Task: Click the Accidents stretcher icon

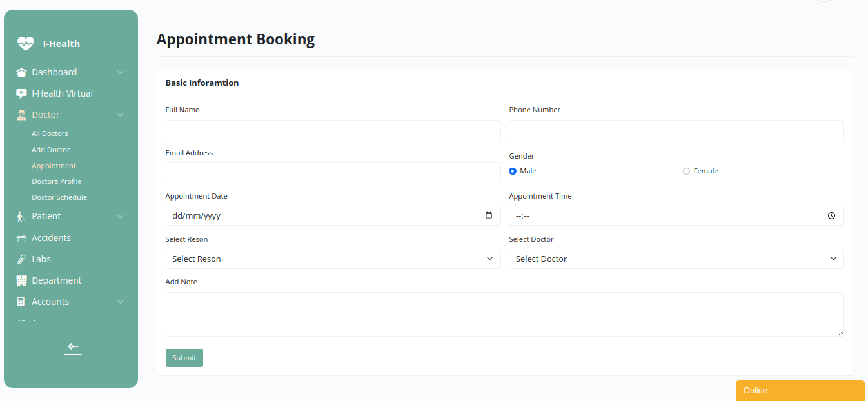Action: tap(21, 239)
